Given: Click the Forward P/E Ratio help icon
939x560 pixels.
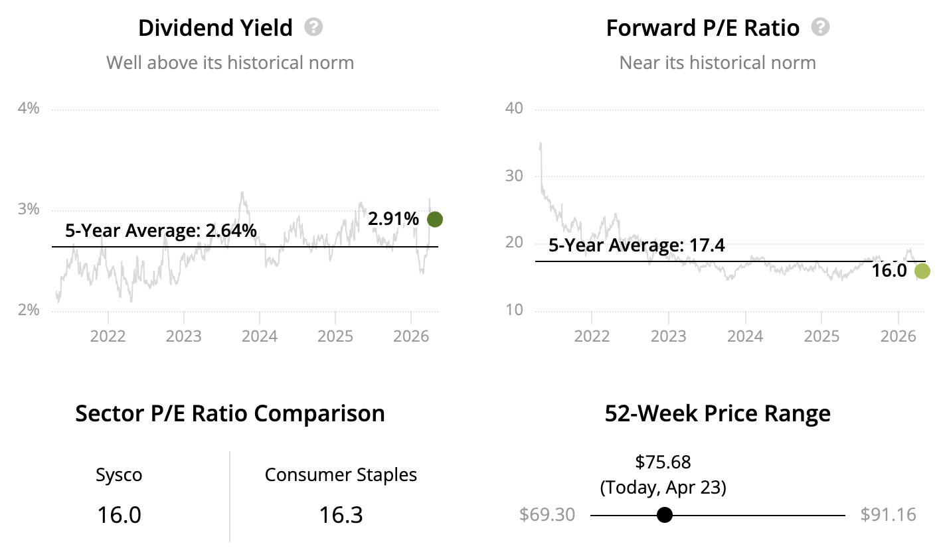Looking at the screenshot, I should [x=821, y=27].
